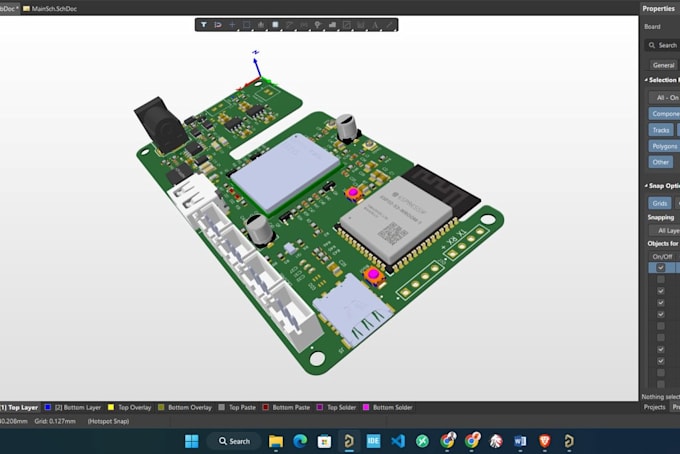Select the Place Line tool

click(389, 25)
